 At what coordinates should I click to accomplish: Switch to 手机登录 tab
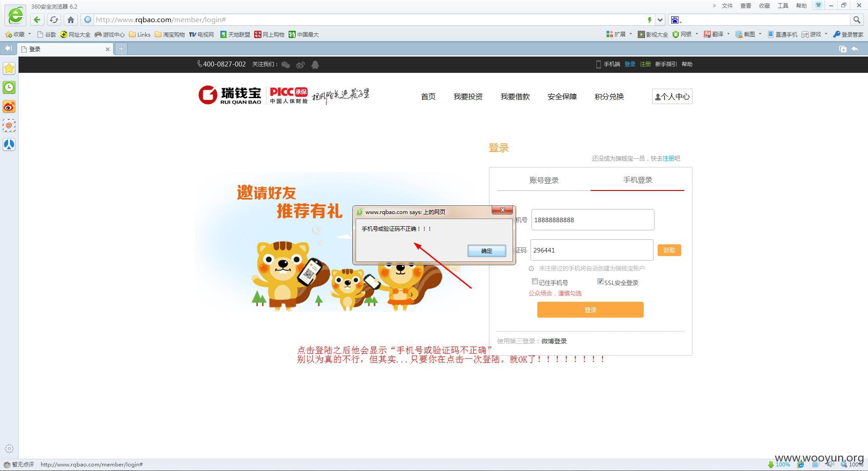click(637, 180)
